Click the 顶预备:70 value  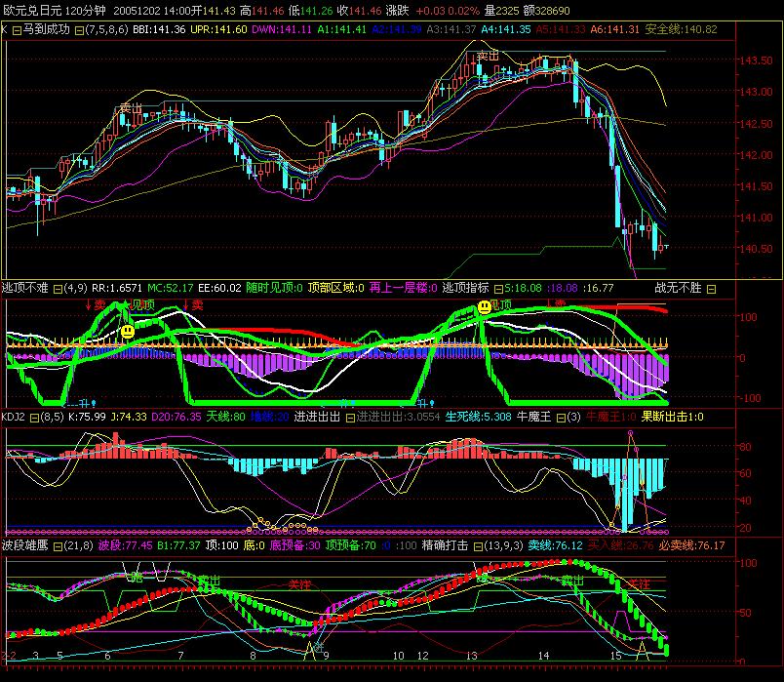[350, 545]
